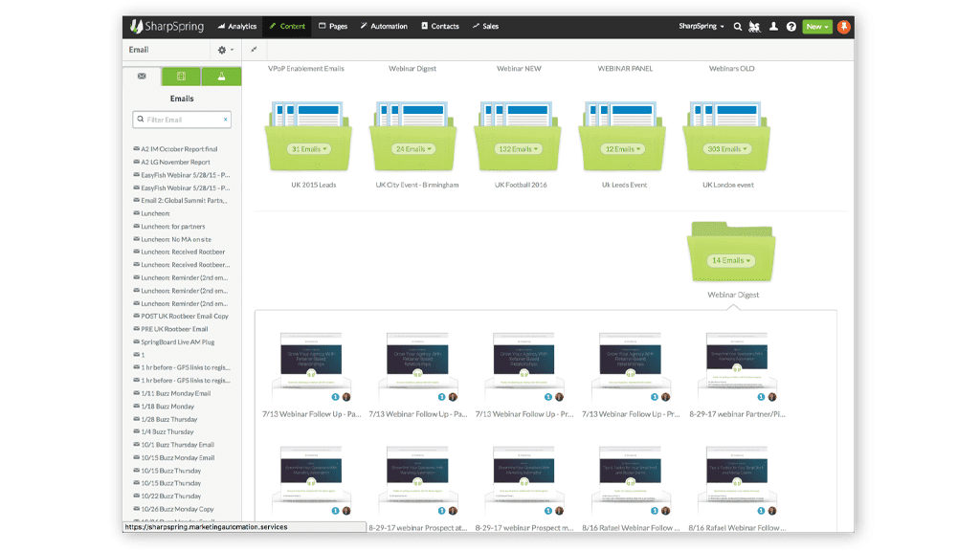Open the Automation menu
Screen dimensions: 980x551
pos(384,26)
